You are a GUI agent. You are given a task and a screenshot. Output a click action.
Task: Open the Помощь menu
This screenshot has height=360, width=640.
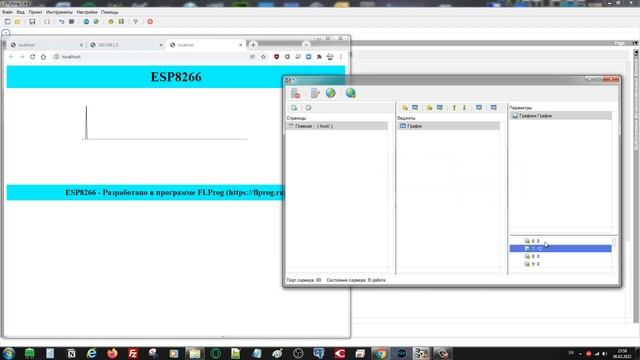pyautogui.click(x=110, y=12)
